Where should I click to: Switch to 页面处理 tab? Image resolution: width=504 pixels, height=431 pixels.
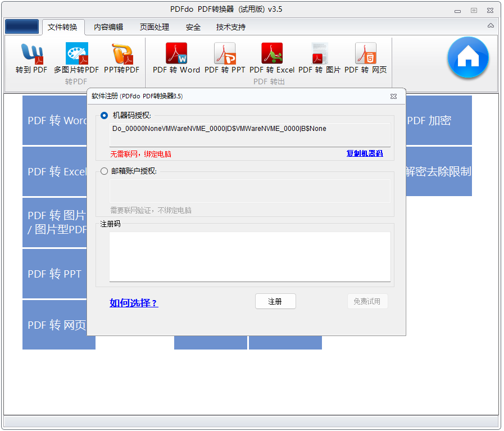155,28
